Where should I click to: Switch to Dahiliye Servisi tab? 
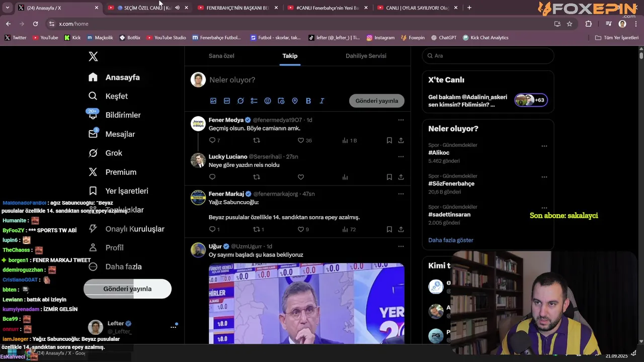[366, 56]
